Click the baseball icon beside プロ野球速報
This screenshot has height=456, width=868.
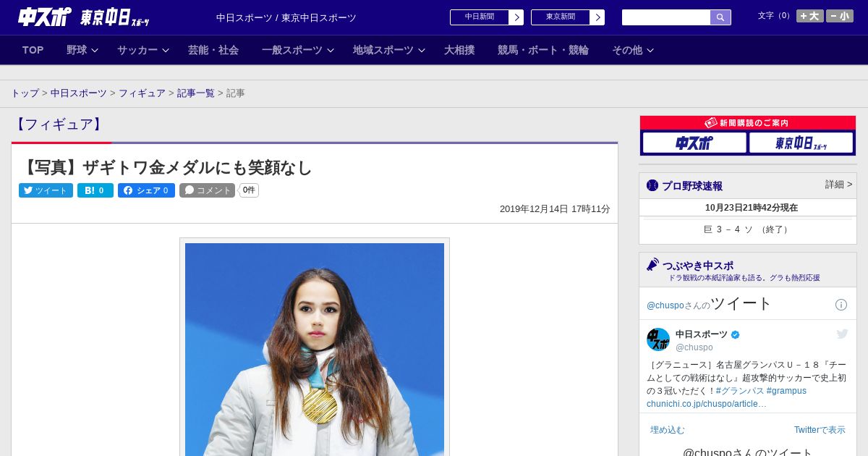[x=652, y=185]
